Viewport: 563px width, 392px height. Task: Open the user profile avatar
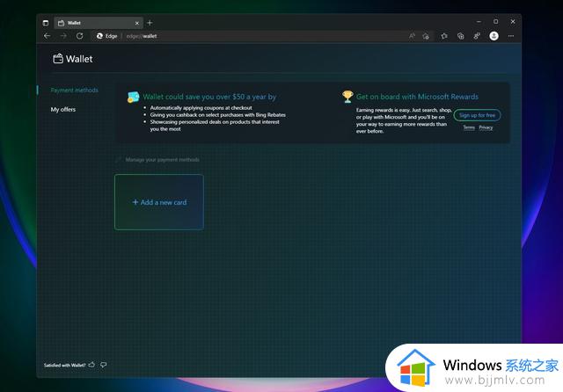(x=494, y=36)
